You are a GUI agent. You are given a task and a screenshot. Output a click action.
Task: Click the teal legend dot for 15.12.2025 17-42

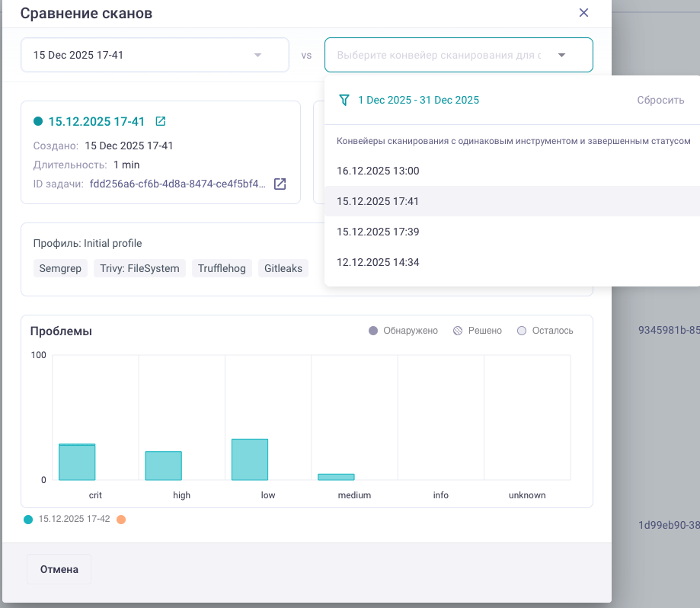coord(28,519)
